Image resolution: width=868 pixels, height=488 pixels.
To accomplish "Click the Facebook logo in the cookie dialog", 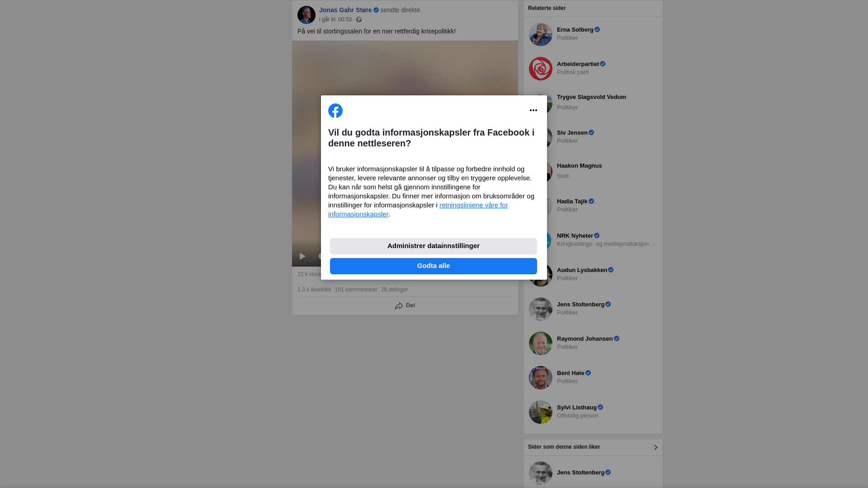I will coord(335,111).
